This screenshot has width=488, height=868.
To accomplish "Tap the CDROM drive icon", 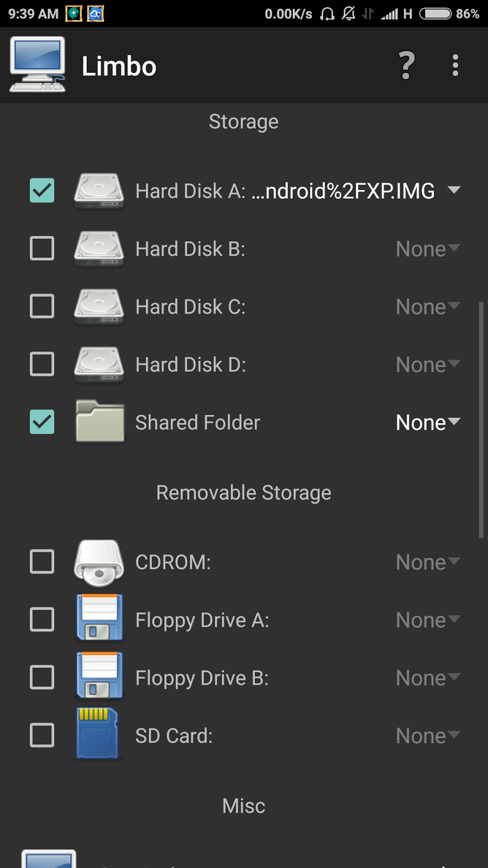I will click(x=99, y=563).
